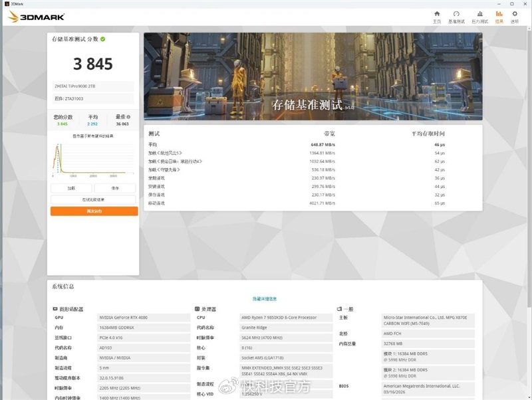Click the CPU value AMD Ryzen 7 9850X3D

click(286, 318)
